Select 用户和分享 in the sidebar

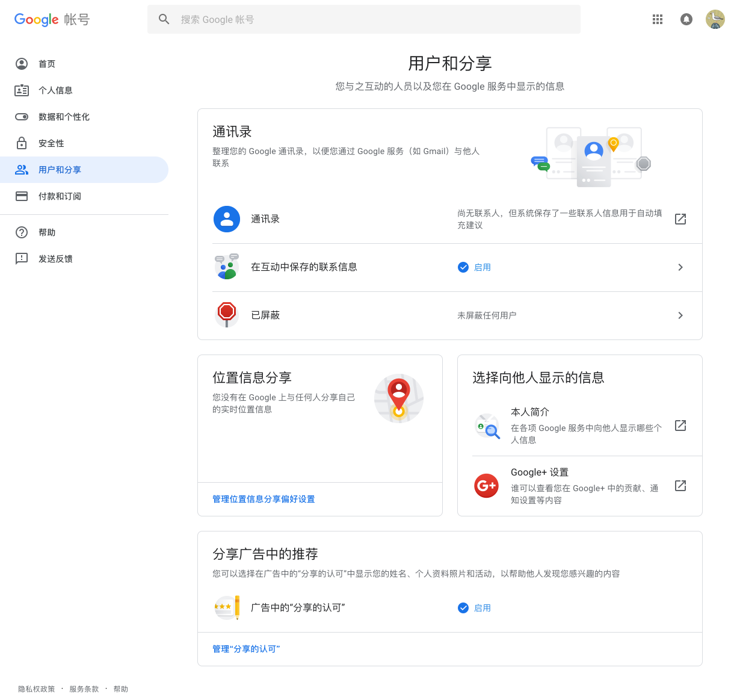click(x=84, y=170)
